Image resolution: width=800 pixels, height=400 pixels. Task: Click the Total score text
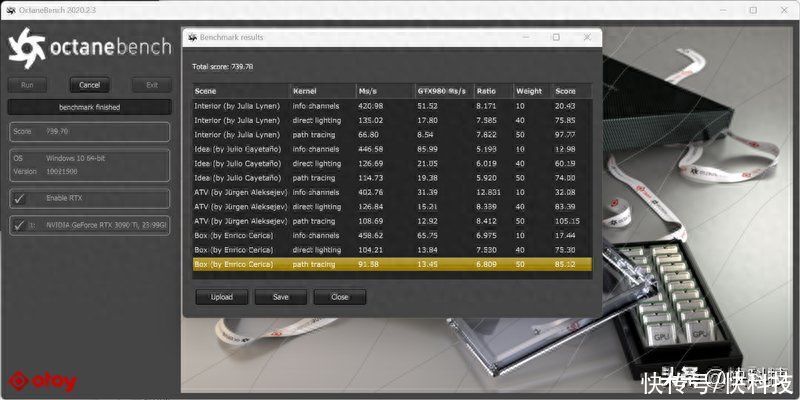222,67
